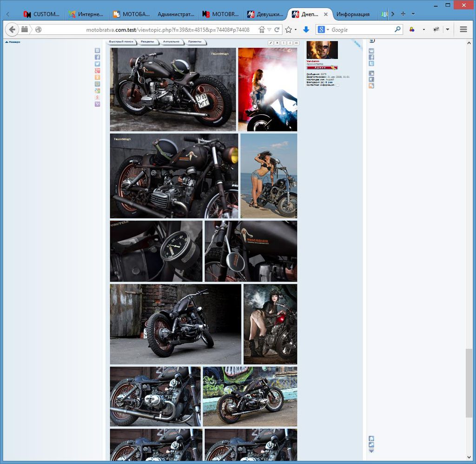This screenshot has width=476, height=464.
Task: Reload the page
Action: [277, 30]
